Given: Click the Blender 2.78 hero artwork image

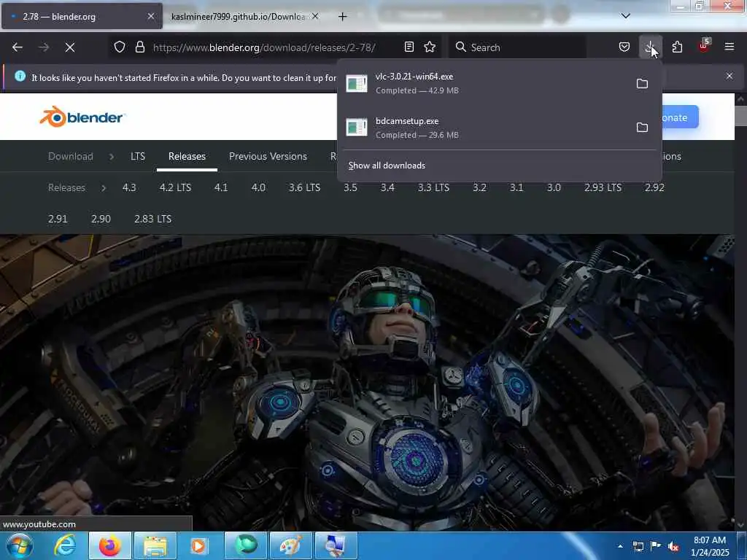Looking at the screenshot, I should tap(367, 381).
